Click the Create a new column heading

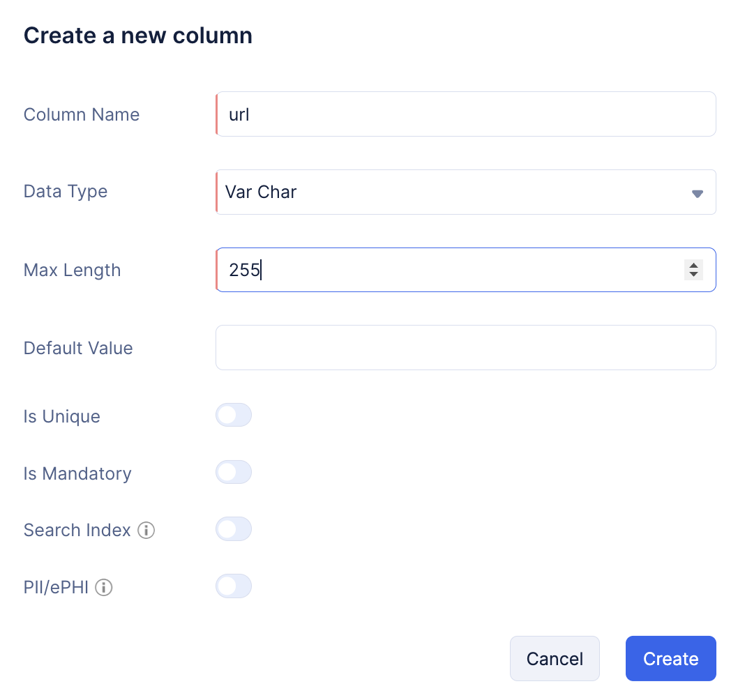point(138,36)
